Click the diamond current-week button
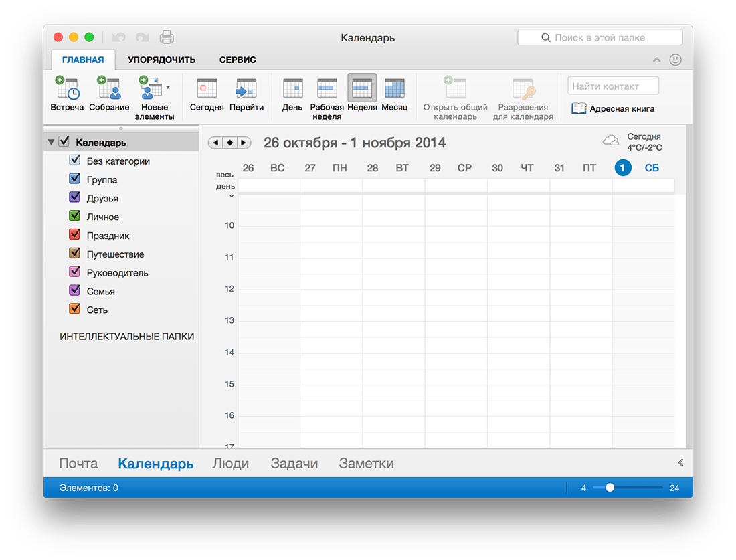 pos(229,143)
